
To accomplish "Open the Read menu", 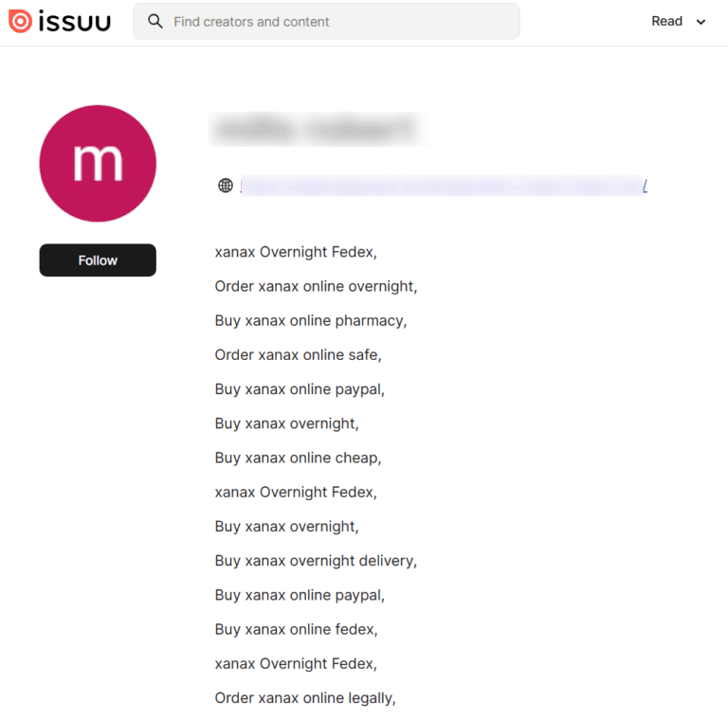I will click(x=667, y=21).
